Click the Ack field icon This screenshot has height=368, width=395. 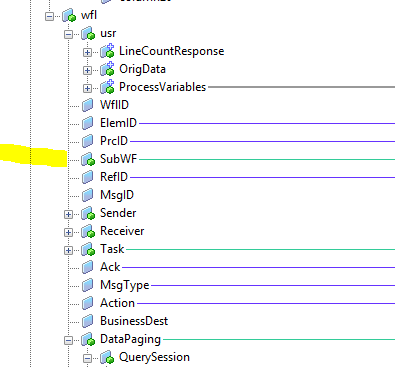[x=87, y=267]
